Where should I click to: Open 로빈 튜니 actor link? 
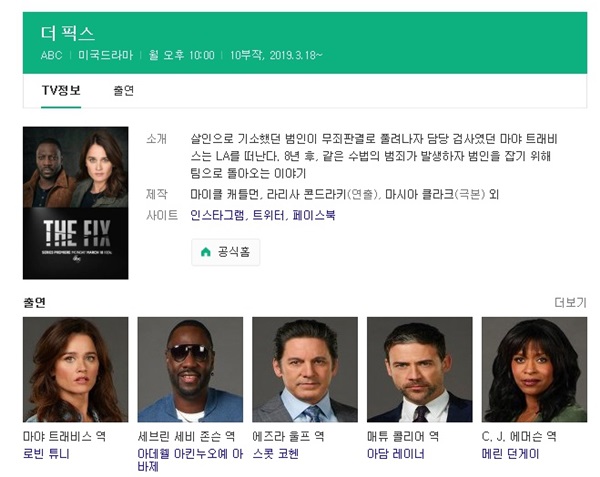46,454
